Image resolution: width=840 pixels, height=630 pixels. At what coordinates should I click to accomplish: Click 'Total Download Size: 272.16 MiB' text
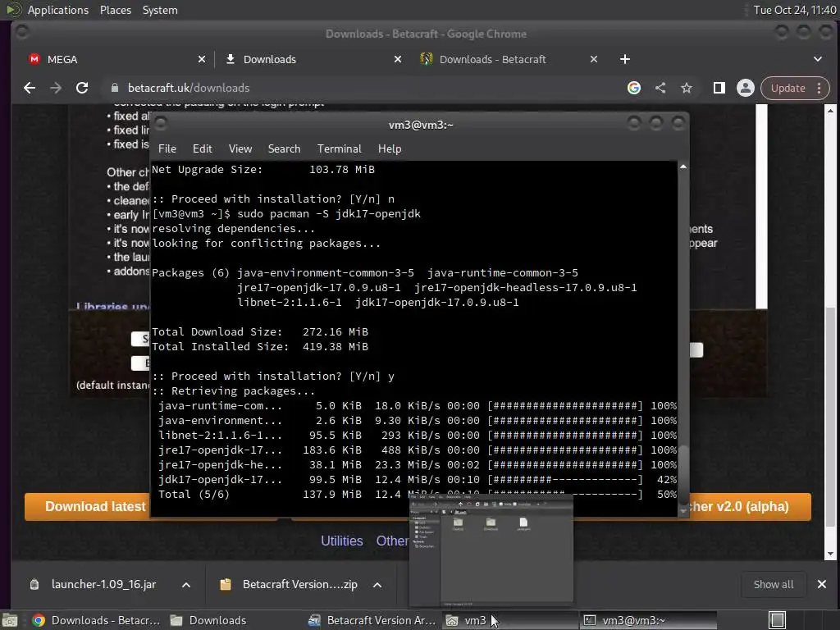260,332
